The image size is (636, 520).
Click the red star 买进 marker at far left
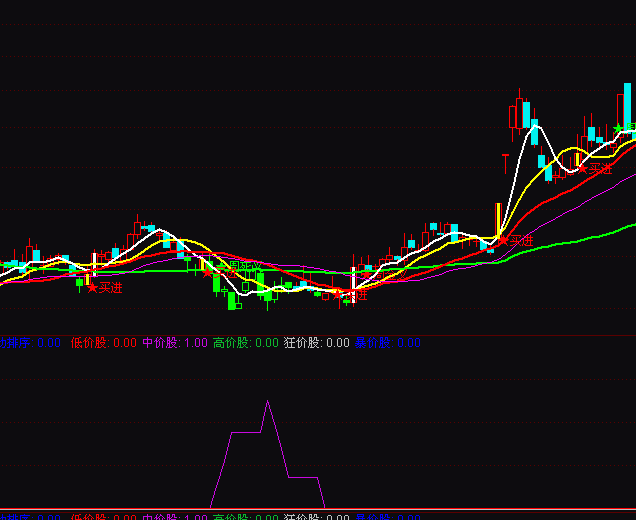pyautogui.click(x=93, y=288)
